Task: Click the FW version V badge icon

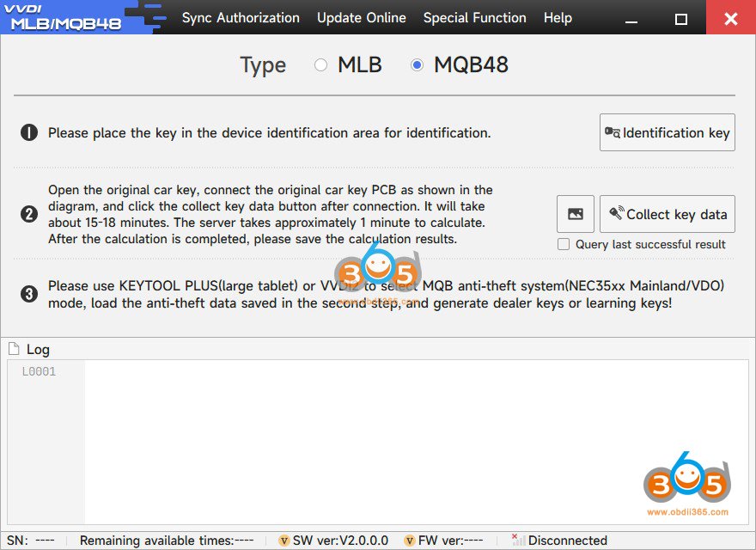Action: click(x=410, y=541)
